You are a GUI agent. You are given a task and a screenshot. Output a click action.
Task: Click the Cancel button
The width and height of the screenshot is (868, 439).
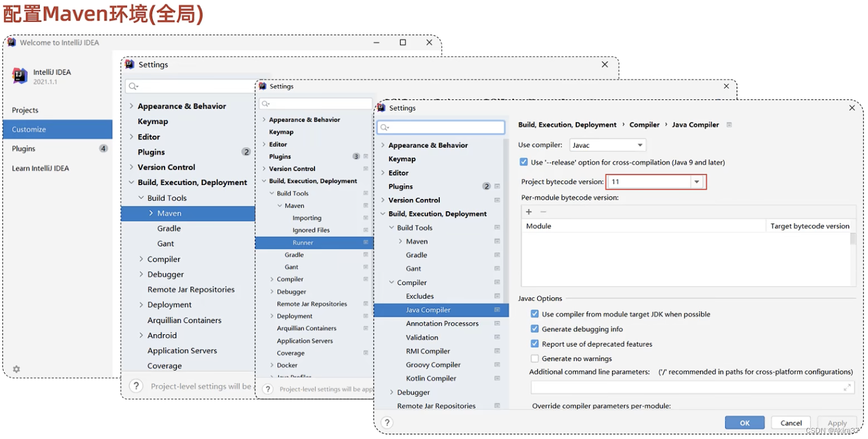(791, 423)
